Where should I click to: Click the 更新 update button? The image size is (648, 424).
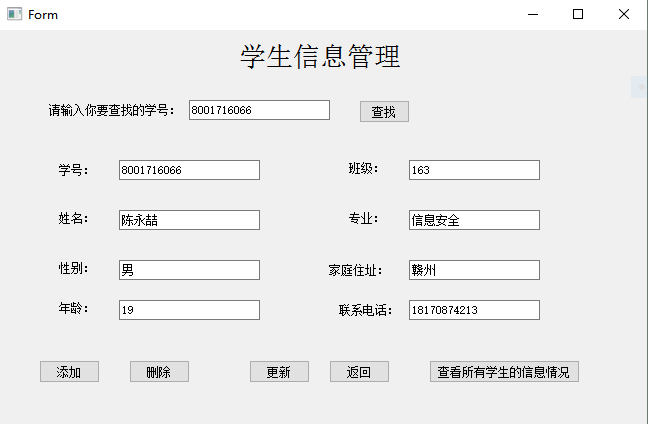pyautogui.click(x=279, y=372)
